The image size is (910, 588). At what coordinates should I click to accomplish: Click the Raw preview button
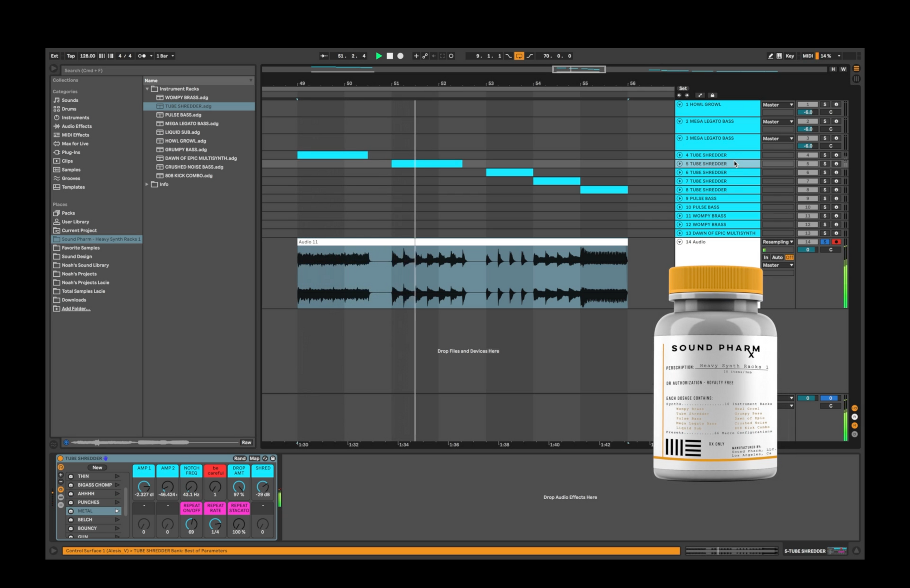coord(246,442)
